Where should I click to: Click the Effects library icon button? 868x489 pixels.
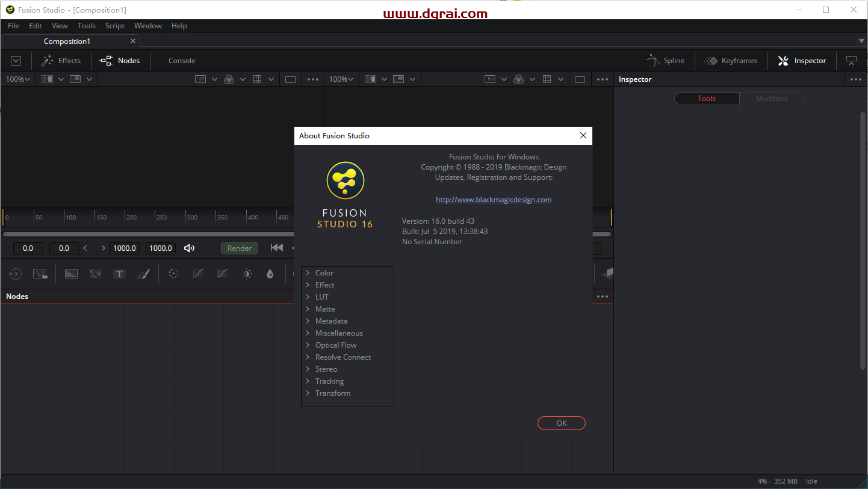[x=60, y=61]
